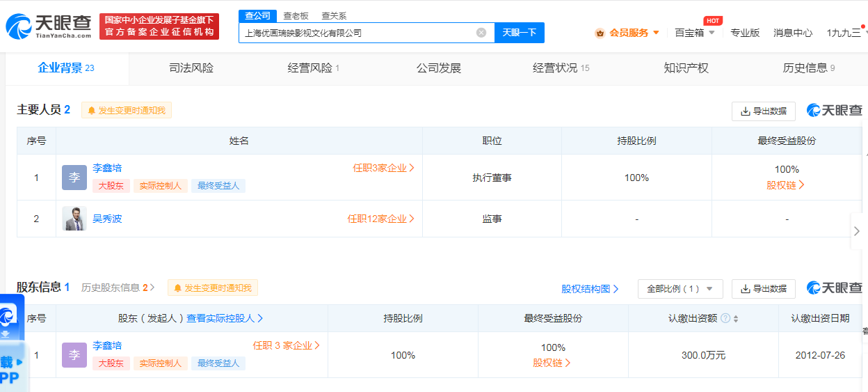Screen dimensions: 868x392
Task: Switch to the 知识产权 tab
Action: pyautogui.click(x=686, y=68)
